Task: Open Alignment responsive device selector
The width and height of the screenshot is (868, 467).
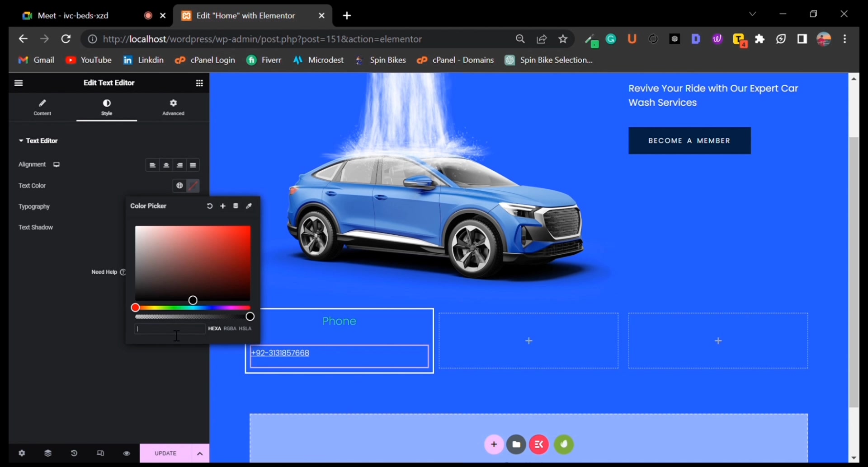Action: 57,165
